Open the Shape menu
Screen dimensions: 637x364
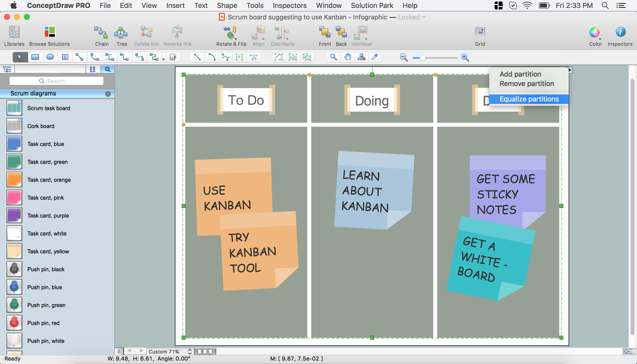[x=227, y=5]
